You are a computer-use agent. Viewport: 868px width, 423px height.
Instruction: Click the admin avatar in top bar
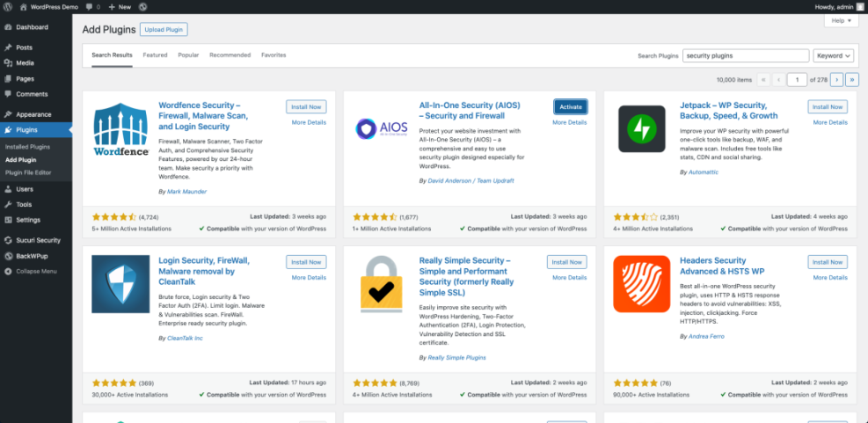[x=860, y=7]
